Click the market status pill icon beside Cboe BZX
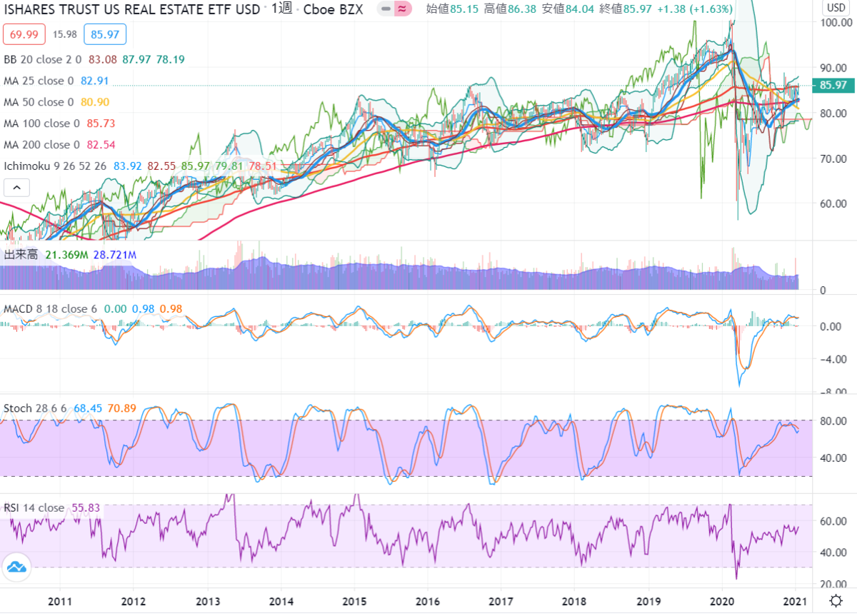Image resolution: width=857 pixels, height=616 pixels. point(395,9)
